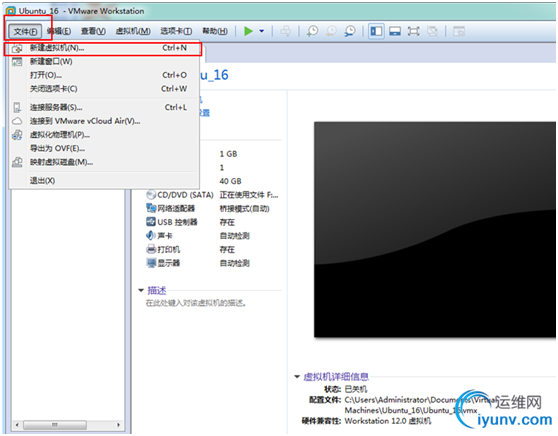
Task: Click the description input placeholder text
Action: 196,303
